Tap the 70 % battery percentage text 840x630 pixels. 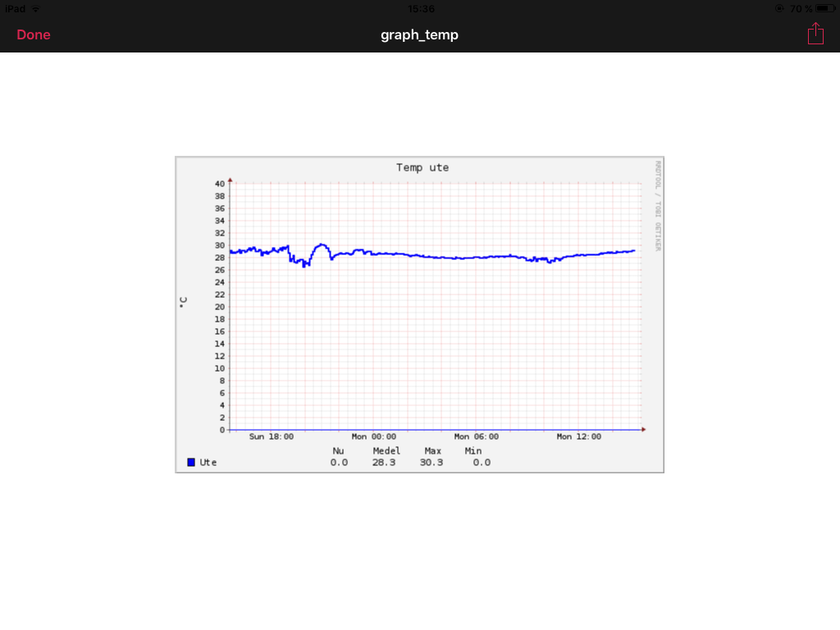pos(801,8)
